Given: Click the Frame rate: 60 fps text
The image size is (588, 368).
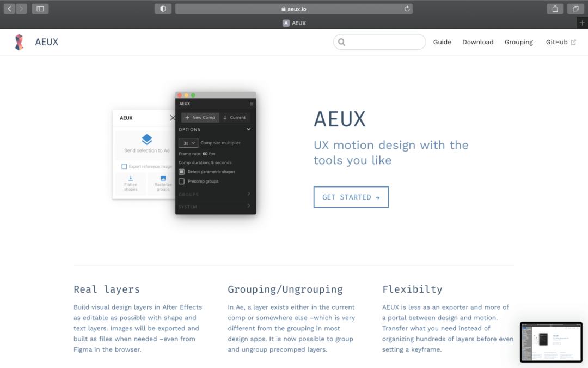Looking at the screenshot, I should 197,154.
